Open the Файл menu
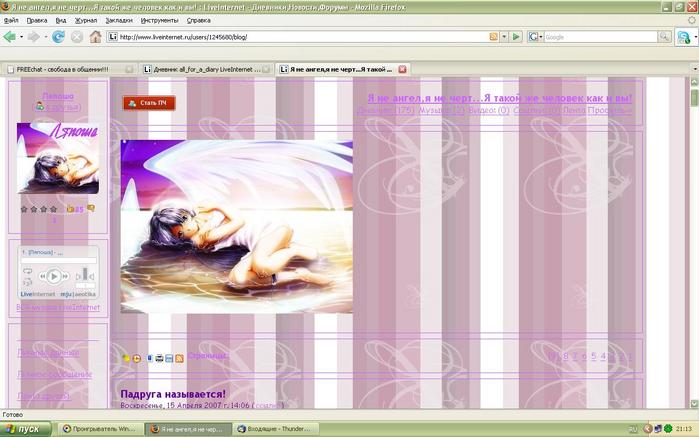This screenshot has height=437, width=699. coord(11,21)
